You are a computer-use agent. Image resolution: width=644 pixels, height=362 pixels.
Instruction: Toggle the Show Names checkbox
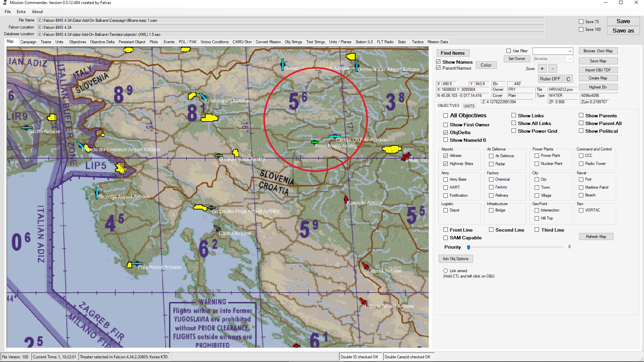coord(438,62)
